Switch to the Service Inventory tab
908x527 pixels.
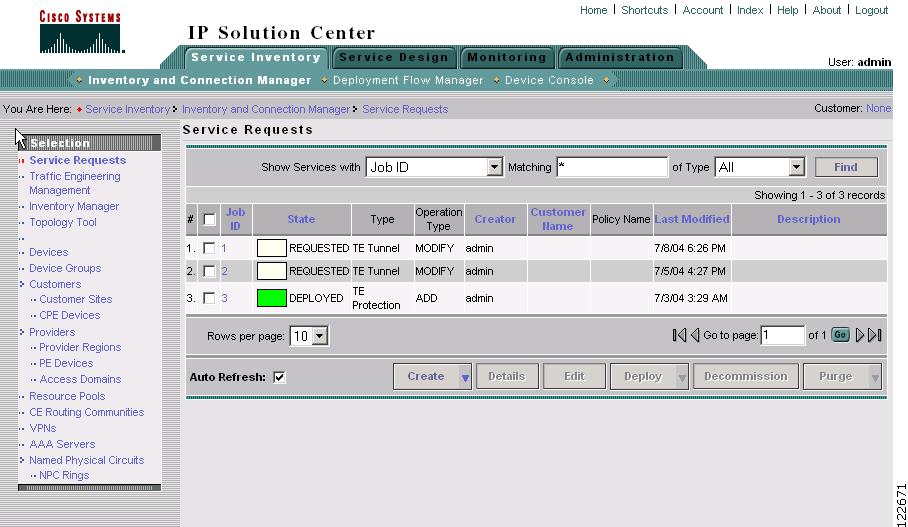click(256, 57)
